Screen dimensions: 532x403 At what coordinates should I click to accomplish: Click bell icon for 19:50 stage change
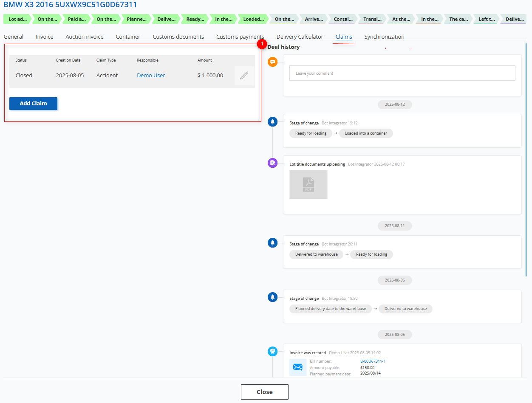point(273,297)
